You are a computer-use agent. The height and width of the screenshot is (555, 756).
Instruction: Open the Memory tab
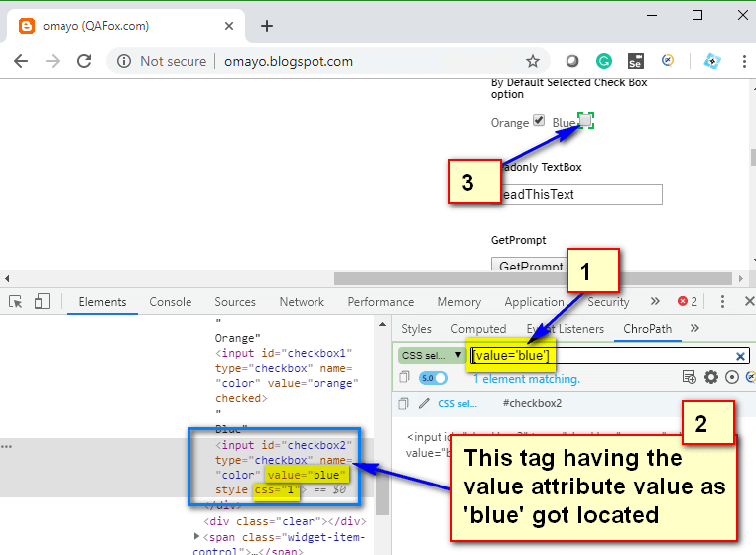coord(459,302)
